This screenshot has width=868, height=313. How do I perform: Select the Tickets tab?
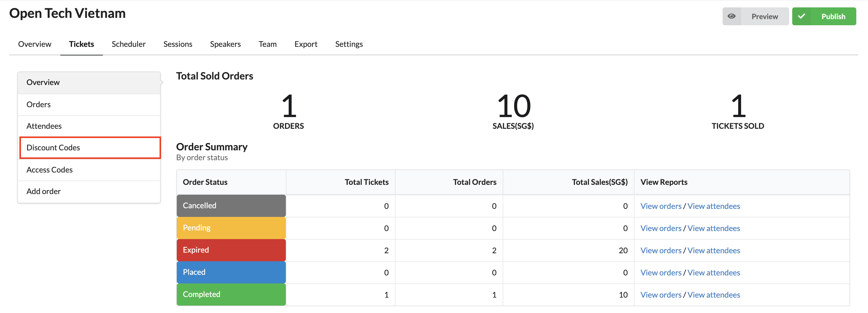(x=82, y=44)
